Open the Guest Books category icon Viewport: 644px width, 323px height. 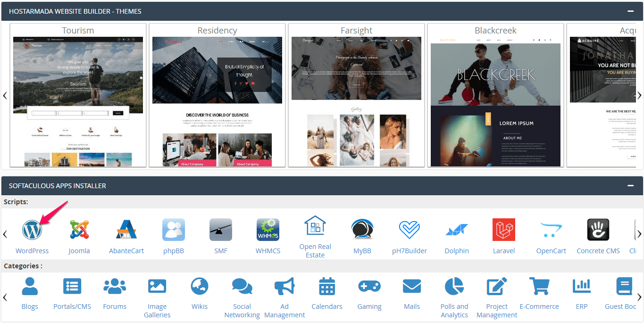pyautogui.click(x=624, y=286)
